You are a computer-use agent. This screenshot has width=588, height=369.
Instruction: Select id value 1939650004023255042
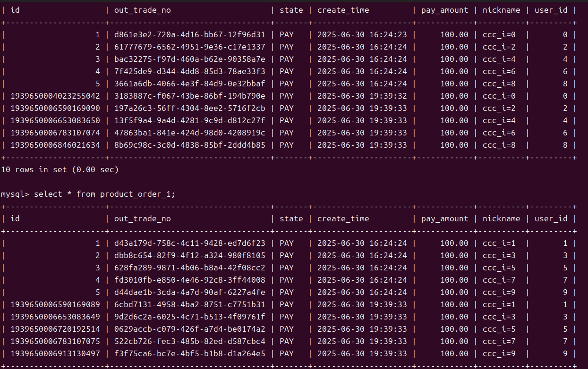point(55,96)
